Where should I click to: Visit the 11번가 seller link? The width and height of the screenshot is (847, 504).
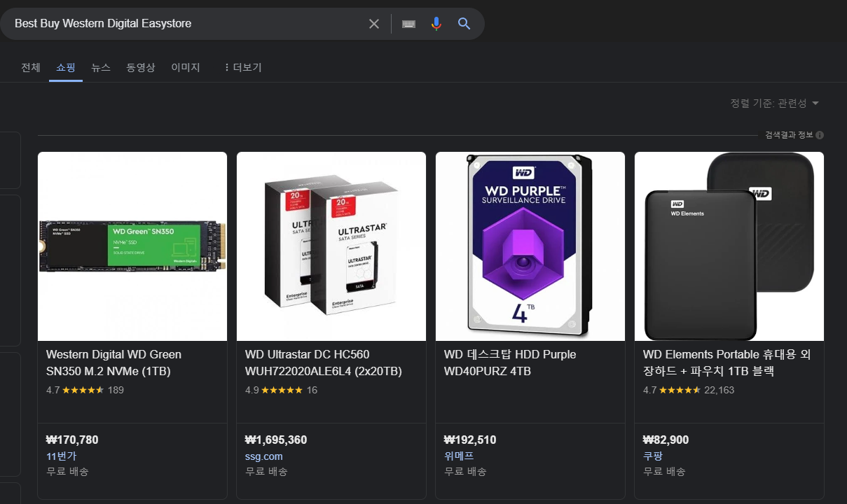pos(62,456)
